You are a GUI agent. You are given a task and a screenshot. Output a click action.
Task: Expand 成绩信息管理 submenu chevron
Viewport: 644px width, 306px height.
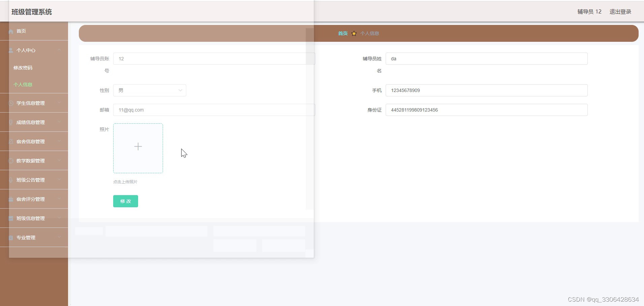coord(59,122)
